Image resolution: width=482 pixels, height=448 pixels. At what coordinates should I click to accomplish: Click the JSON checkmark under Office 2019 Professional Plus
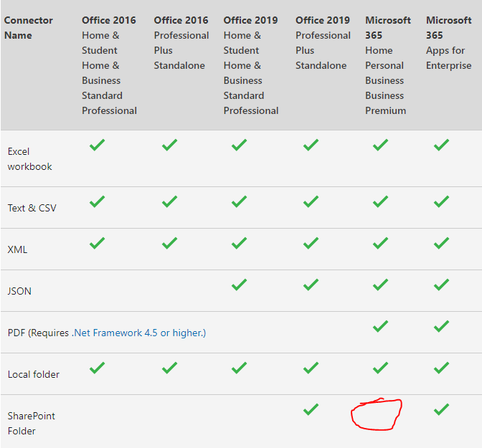coord(311,285)
